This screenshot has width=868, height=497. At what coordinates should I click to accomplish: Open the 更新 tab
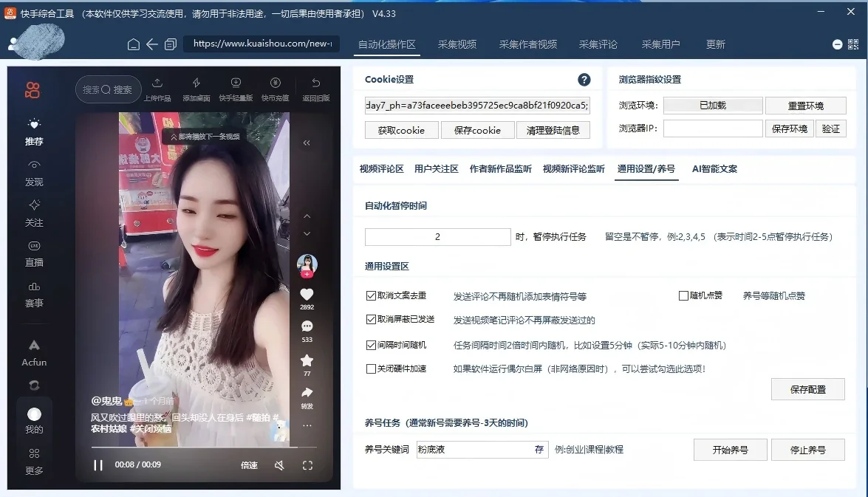tap(715, 44)
